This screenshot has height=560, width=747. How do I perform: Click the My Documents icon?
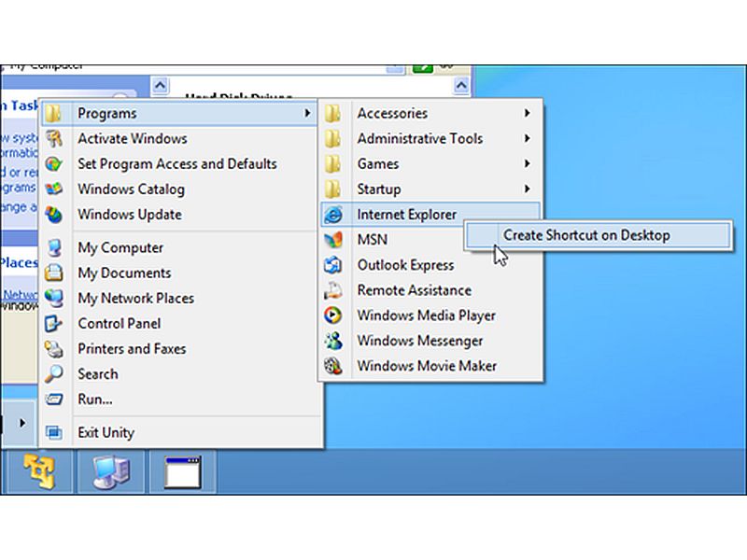coord(53,273)
